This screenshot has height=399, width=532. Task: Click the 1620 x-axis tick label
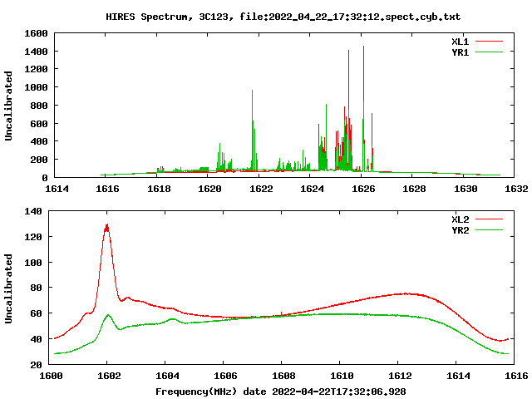pyautogui.click(x=209, y=189)
